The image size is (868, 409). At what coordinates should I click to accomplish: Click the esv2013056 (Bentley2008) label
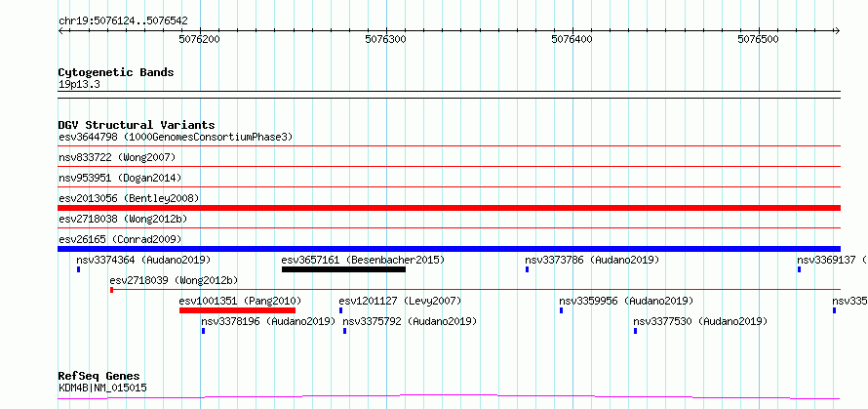(129, 198)
